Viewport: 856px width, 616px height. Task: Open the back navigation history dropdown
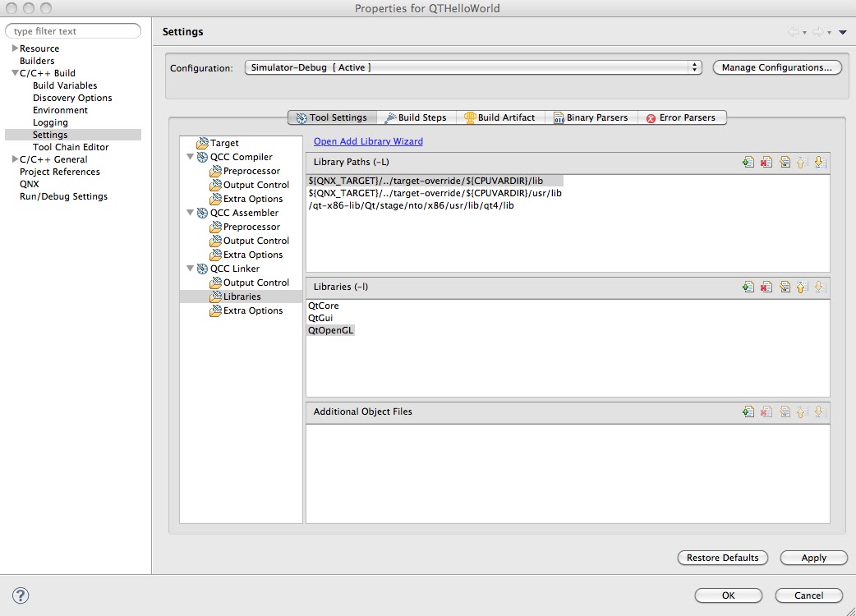(x=804, y=33)
